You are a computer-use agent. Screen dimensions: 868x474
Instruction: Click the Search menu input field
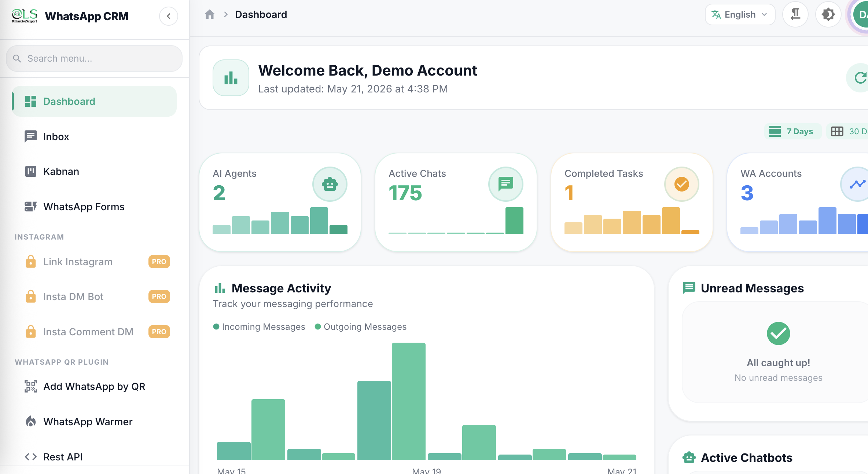tap(94, 59)
